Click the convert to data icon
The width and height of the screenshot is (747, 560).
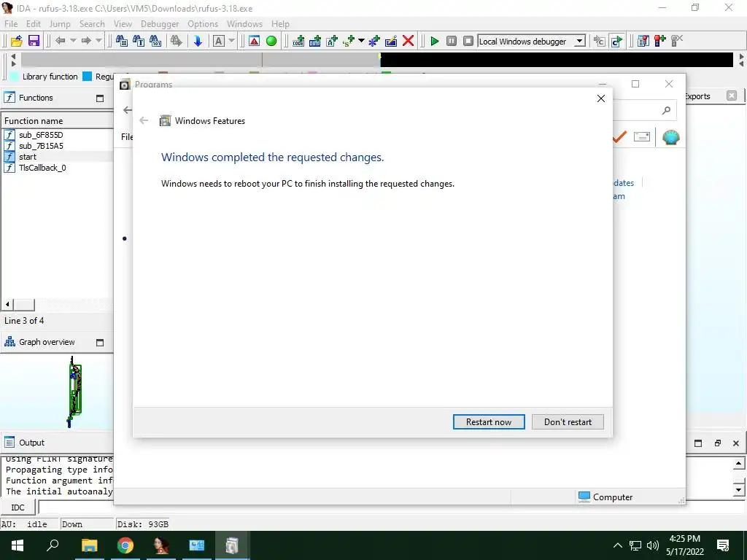[x=315, y=41]
